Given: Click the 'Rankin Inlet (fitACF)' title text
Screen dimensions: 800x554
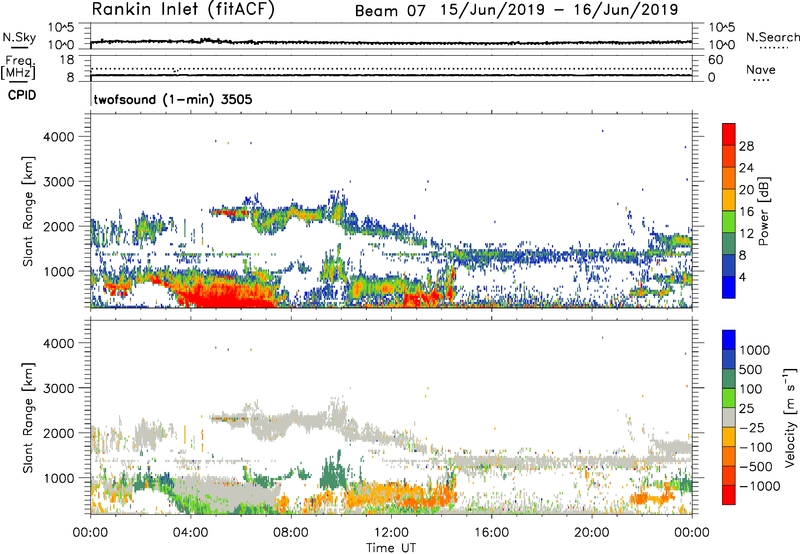Looking at the screenshot, I should tap(183, 9).
